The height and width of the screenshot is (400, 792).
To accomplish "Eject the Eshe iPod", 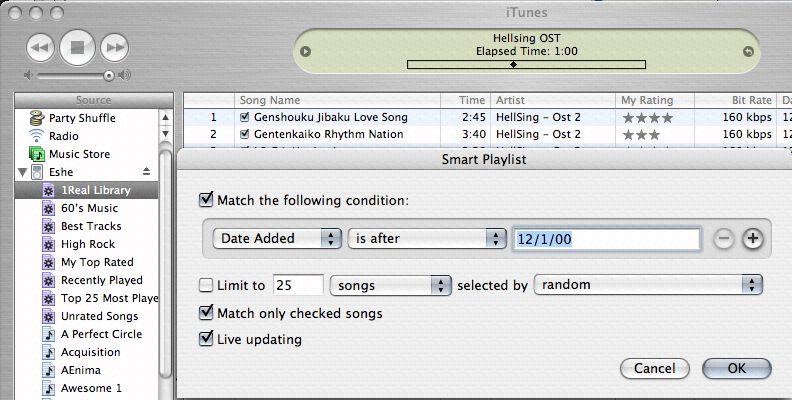I will (146, 172).
